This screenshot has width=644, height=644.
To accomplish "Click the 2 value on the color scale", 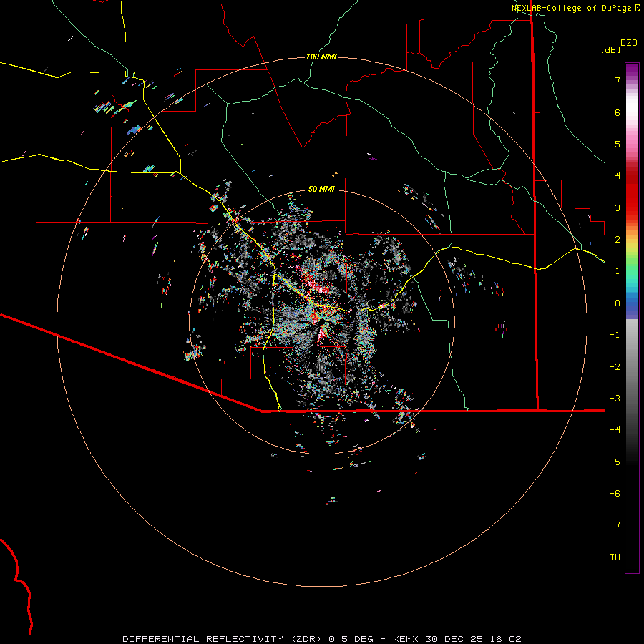I will 618,240.
